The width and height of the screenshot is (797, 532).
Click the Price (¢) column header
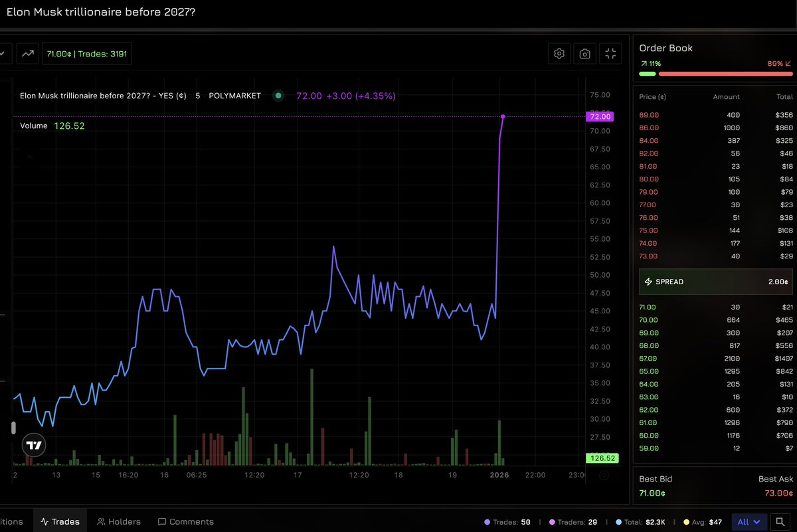(652, 97)
